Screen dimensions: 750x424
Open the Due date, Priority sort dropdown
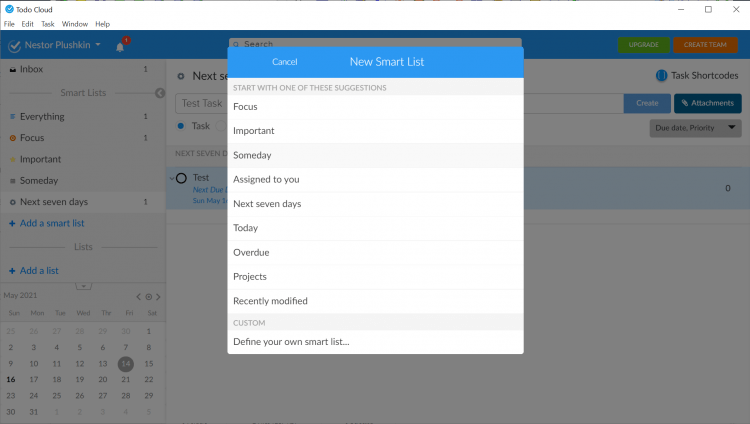695,128
